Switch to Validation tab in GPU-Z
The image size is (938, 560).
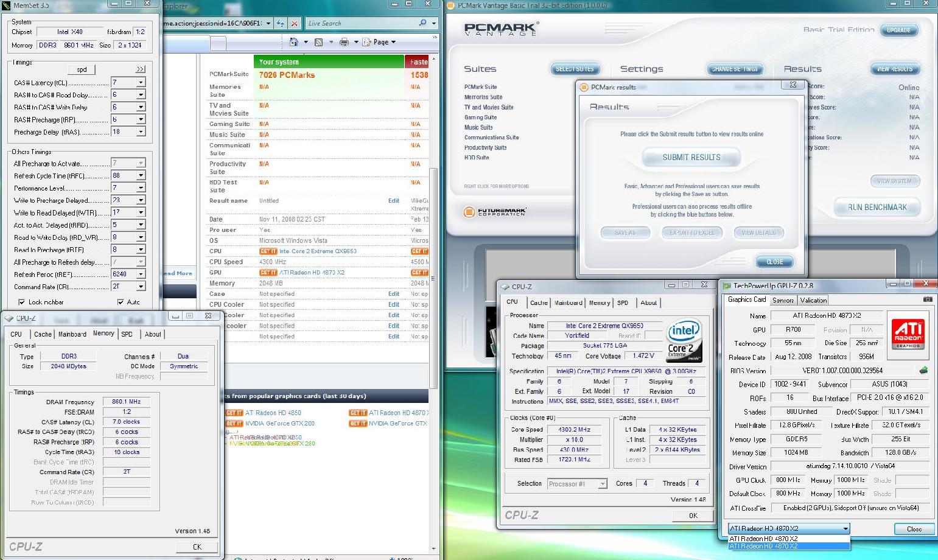click(x=813, y=300)
